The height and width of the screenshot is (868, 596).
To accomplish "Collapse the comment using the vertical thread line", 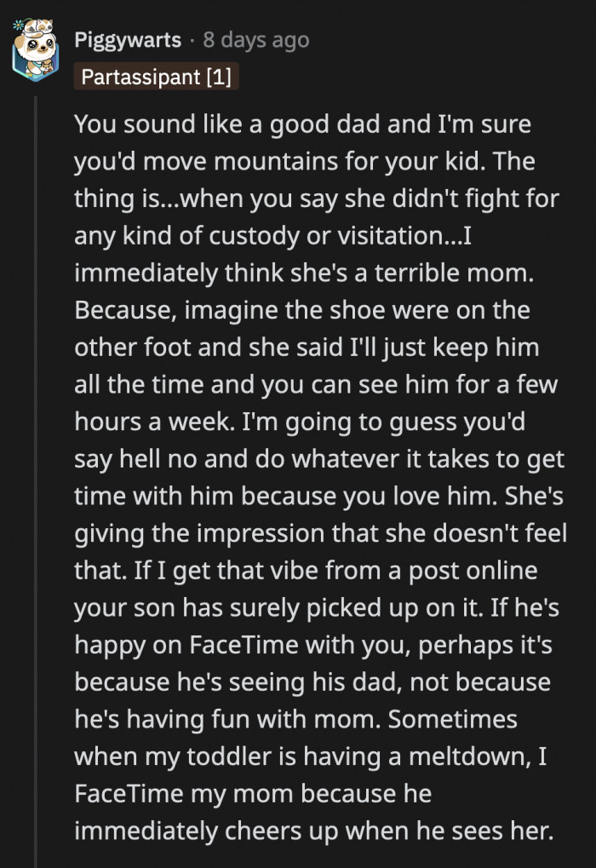I will pyautogui.click(x=37, y=426).
